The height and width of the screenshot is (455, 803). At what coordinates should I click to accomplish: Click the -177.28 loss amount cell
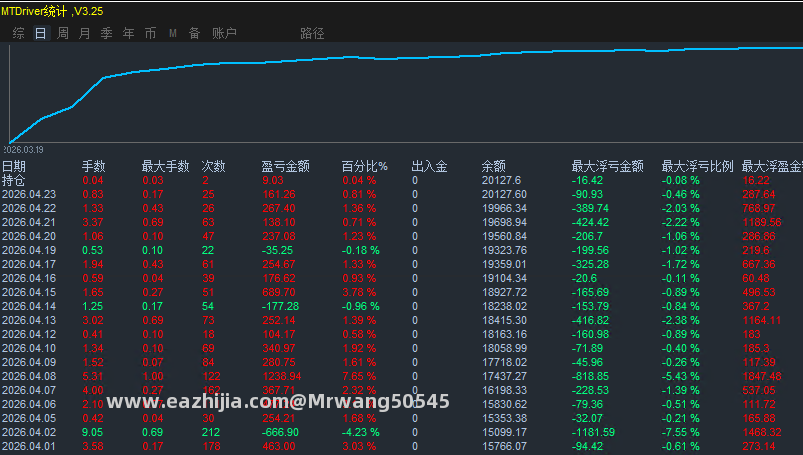[x=280, y=306]
